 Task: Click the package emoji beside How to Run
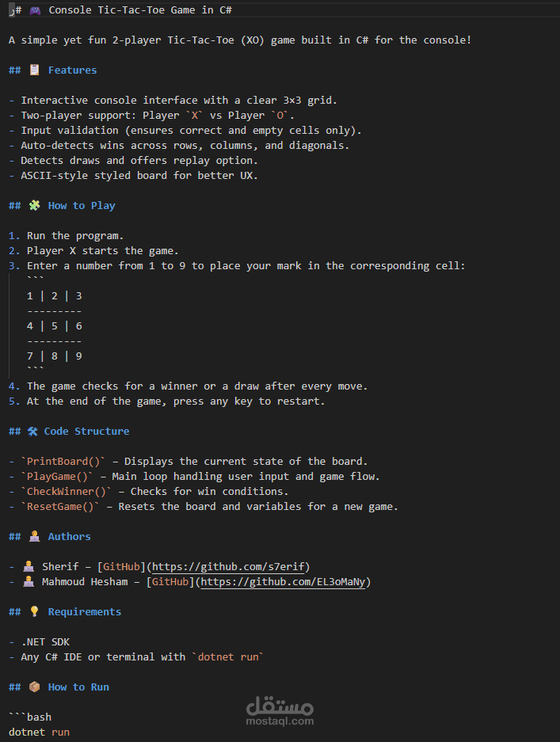(34, 687)
